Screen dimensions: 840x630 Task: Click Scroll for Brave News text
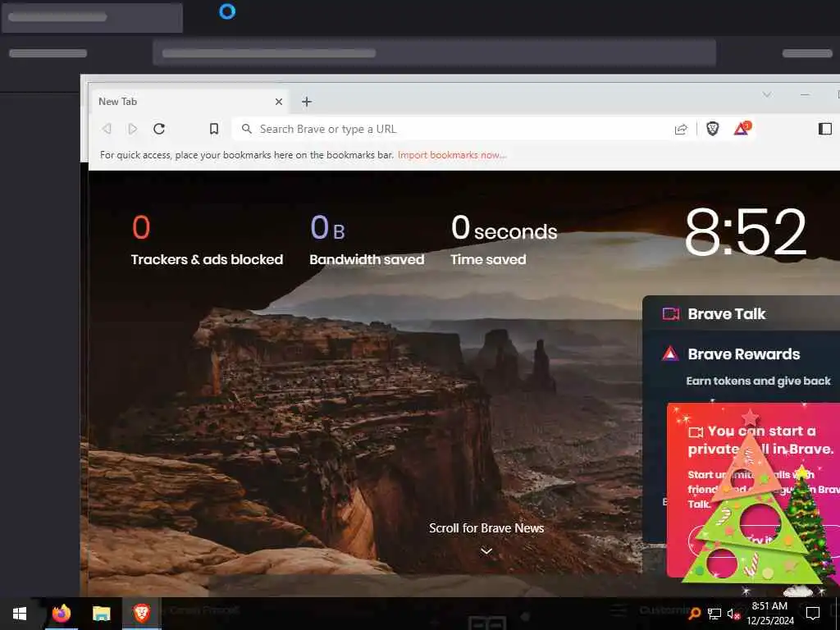click(486, 528)
